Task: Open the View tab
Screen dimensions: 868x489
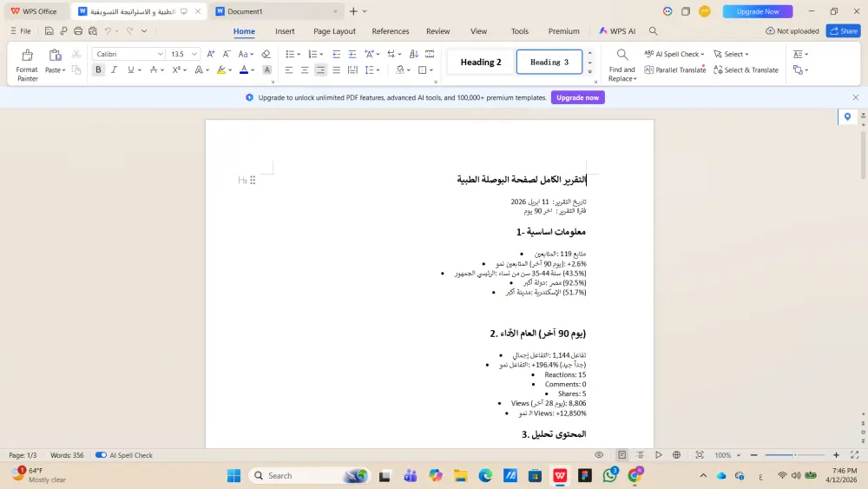Action: (478, 31)
